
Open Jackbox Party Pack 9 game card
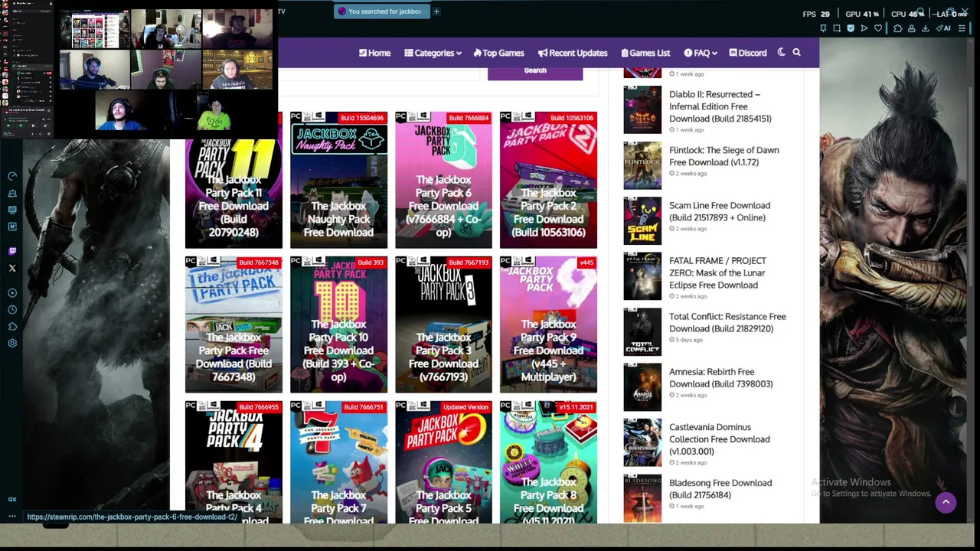click(548, 324)
